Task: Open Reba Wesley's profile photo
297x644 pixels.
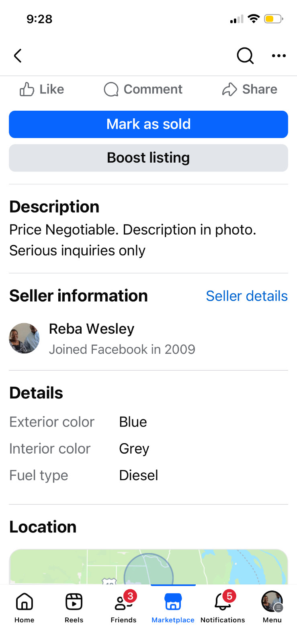Action: click(24, 338)
